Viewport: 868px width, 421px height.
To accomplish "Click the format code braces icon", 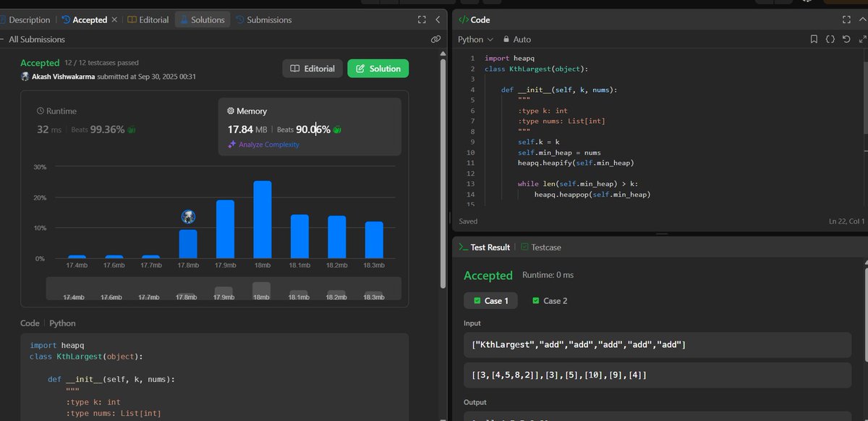I will point(830,39).
